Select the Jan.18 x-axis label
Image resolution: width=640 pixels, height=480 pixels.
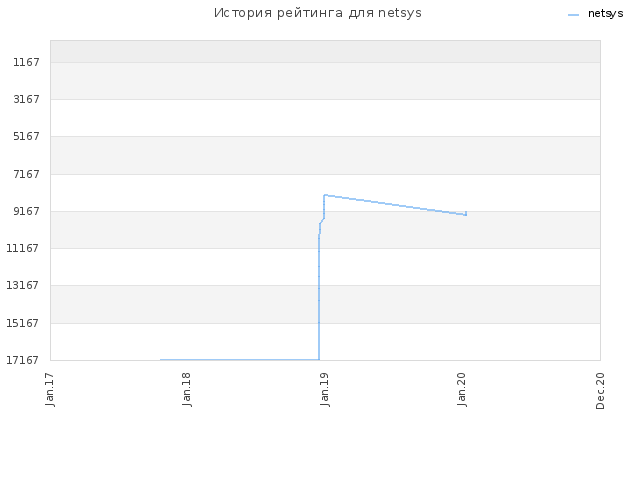[187, 389]
